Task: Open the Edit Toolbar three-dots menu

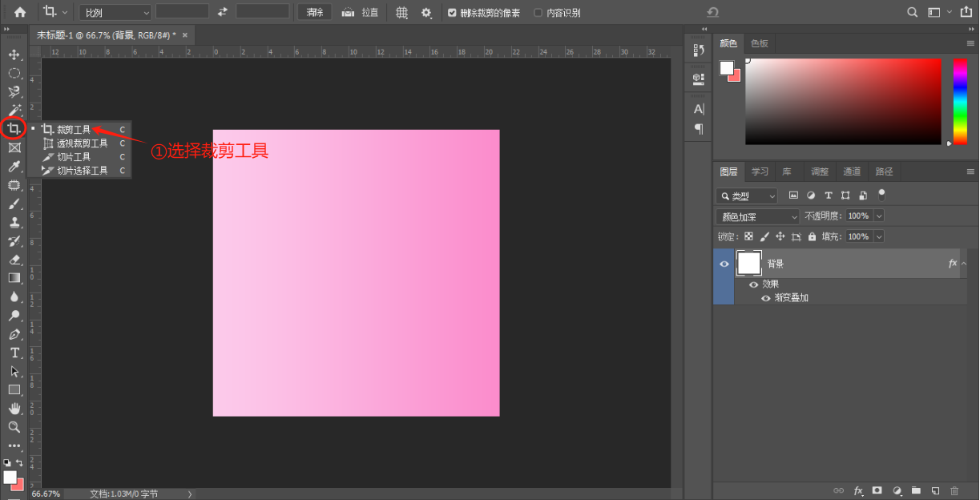Action: pyautogui.click(x=14, y=446)
